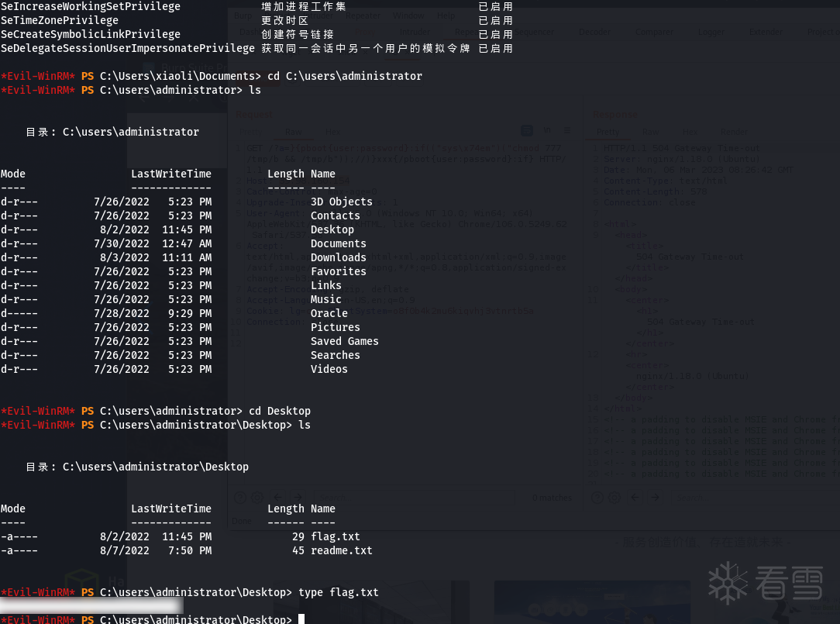The width and height of the screenshot is (840, 624).
Task: Click the active terminal prompt cursor
Action: 301,619
